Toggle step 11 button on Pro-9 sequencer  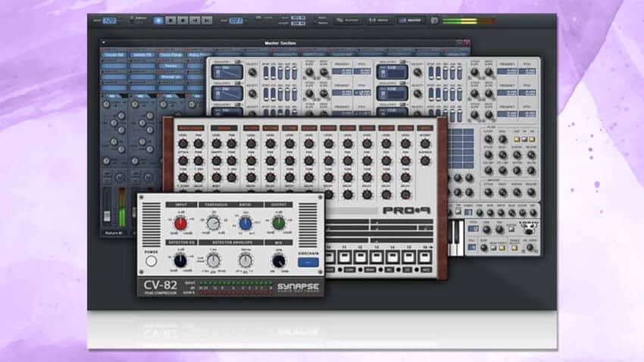(345, 257)
